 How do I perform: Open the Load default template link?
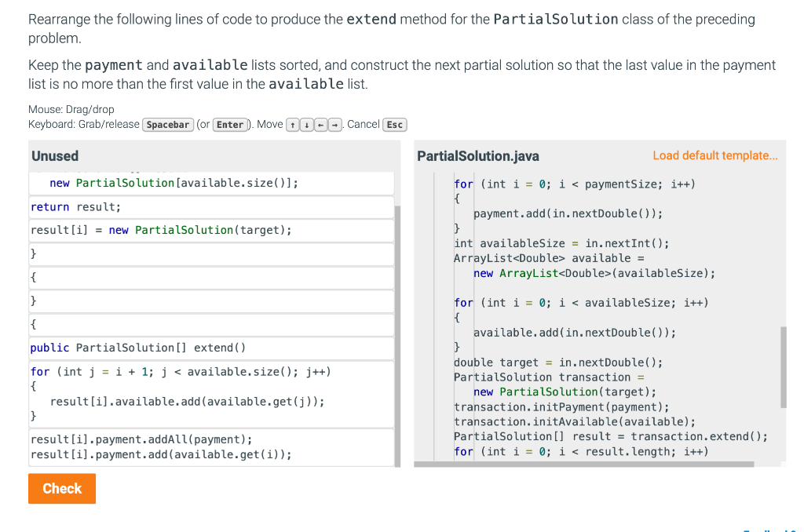pyautogui.click(x=714, y=155)
